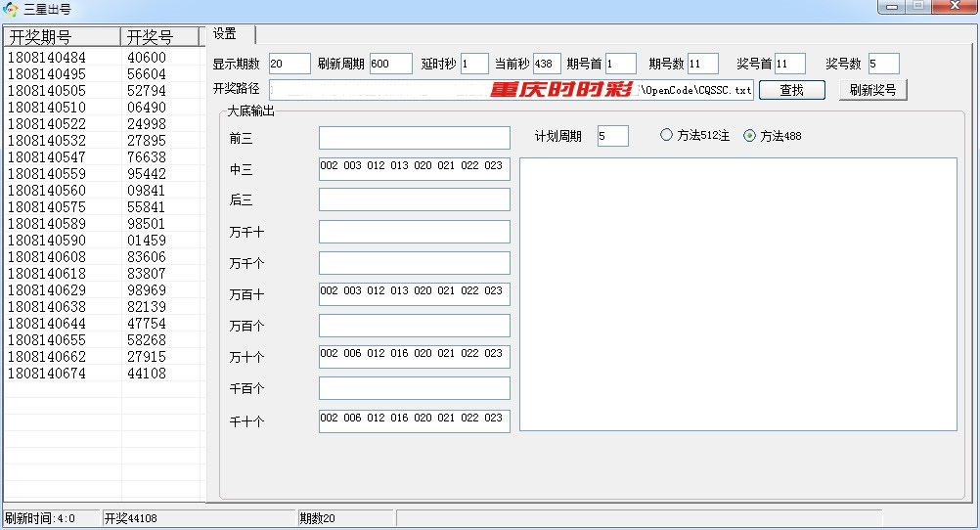980x530 pixels.
Task: Switch to the 设置 tab
Action: coord(226,34)
